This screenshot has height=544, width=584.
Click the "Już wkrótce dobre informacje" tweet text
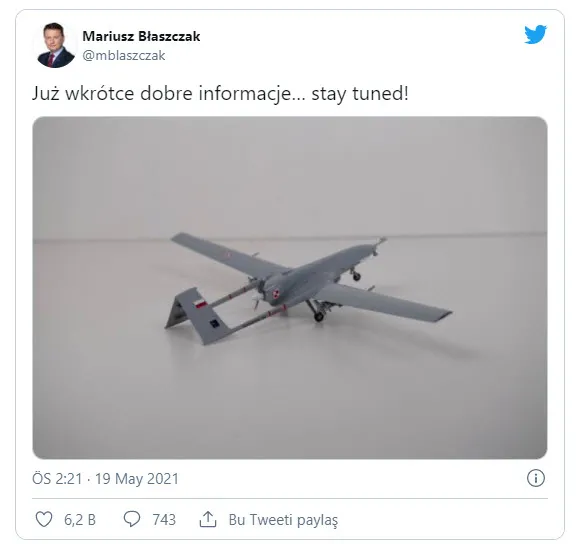(168, 93)
